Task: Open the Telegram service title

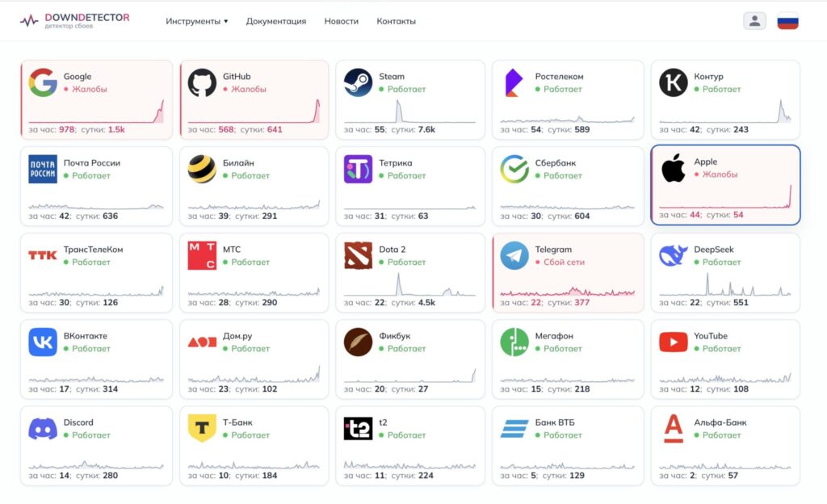Action: pyautogui.click(x=553, y=250)
